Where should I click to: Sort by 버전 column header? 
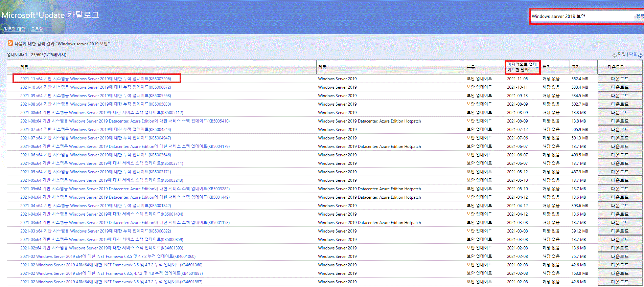pos(547,67)
